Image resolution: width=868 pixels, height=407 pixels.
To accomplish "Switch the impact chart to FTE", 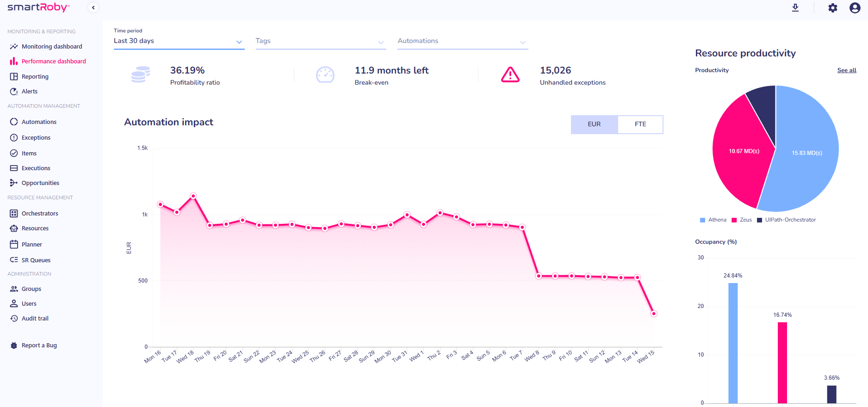I will pyautogui.click(x=640, y=124).
